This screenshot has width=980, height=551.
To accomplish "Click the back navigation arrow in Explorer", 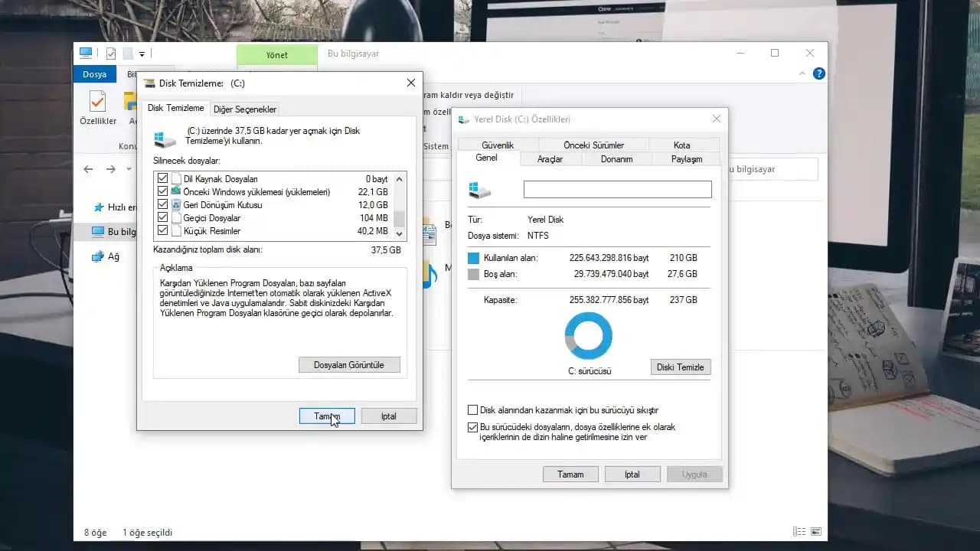I will 88,169.
